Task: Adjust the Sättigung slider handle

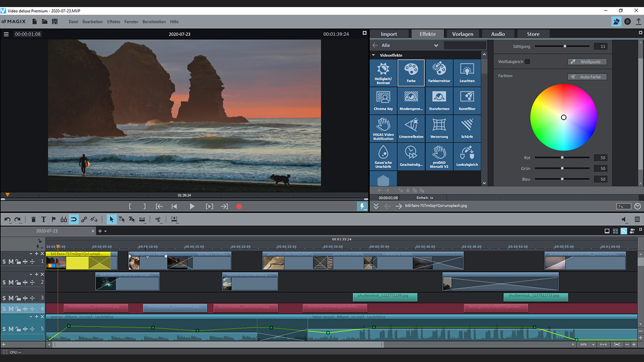Action: point(565,46)
